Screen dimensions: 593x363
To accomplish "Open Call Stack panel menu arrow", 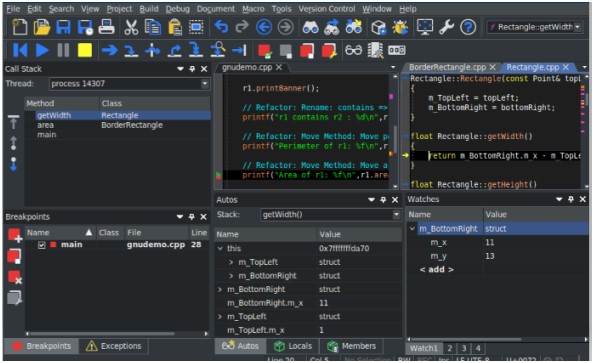I will click(180, 69).
